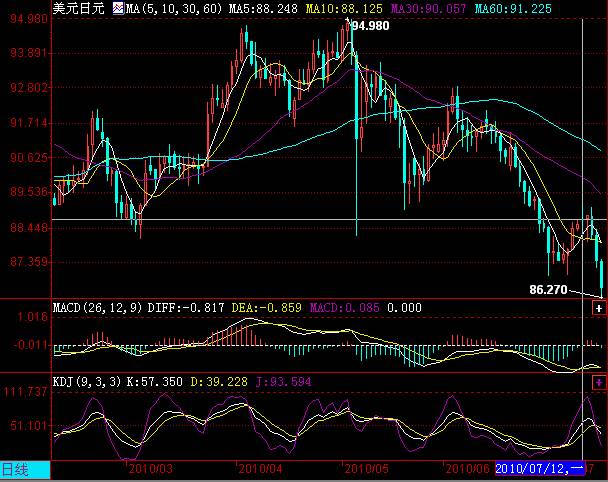Click the 90.625 price axis label

(x=29, y=158)
